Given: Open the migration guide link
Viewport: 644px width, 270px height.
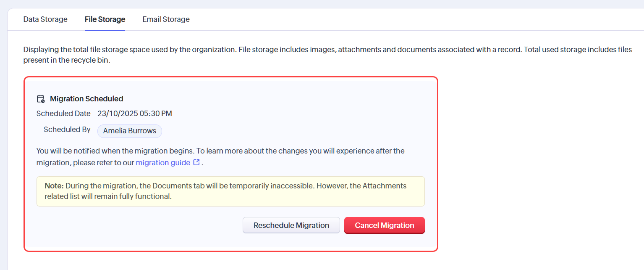Looking at the screenshot, I should 163,163.
